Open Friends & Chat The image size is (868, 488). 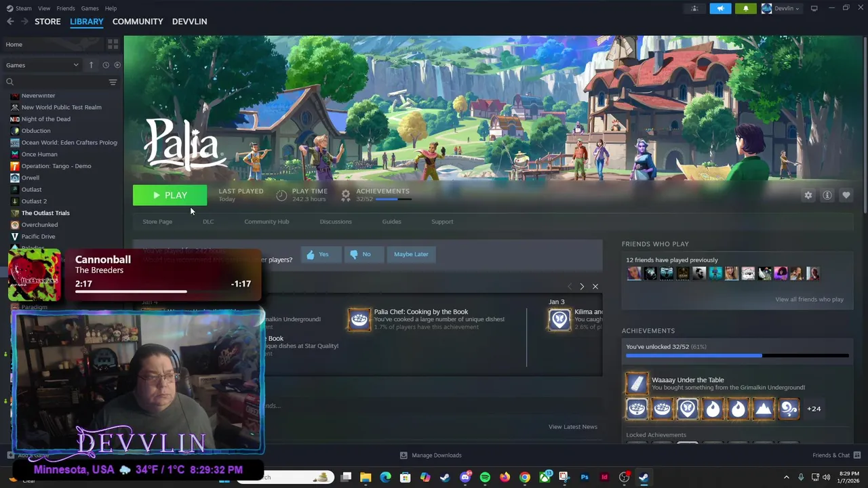pyautogui.click(x=837, y=455)
